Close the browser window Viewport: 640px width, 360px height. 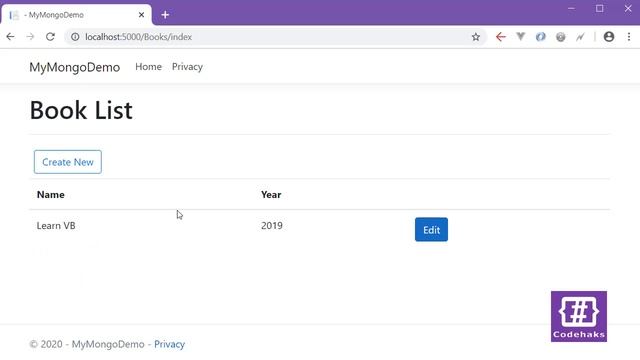[628, 9]
